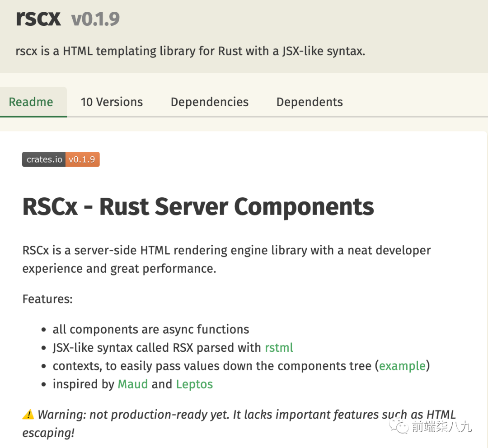
Task: Click the orange v0.1.9 badge segment
Action: (x=83, y=159)
